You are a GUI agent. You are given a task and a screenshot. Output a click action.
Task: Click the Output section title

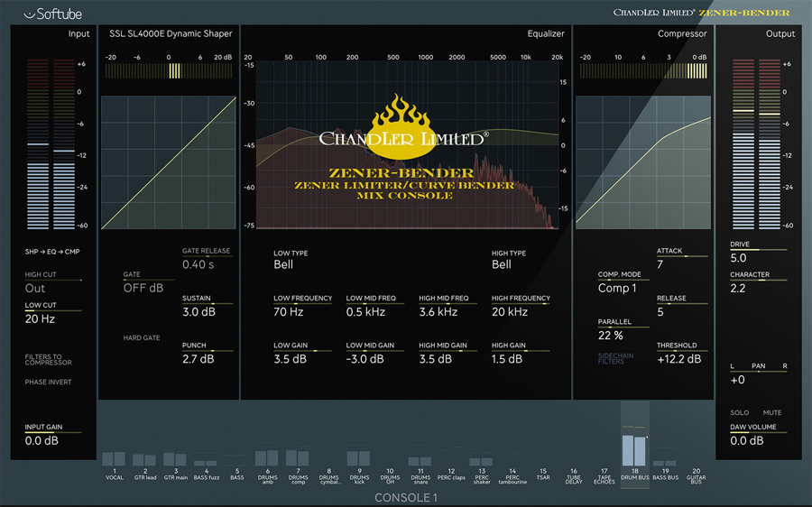tap(780, 33)
